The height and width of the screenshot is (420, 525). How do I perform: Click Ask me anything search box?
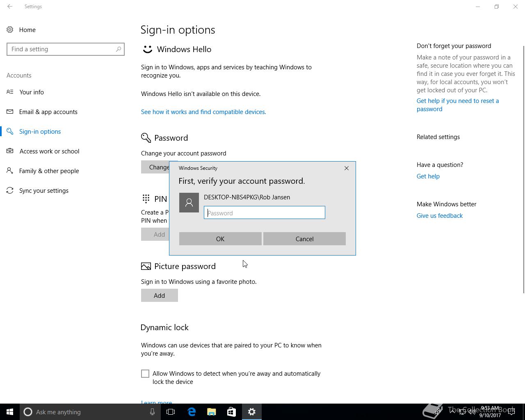point(89,412)
